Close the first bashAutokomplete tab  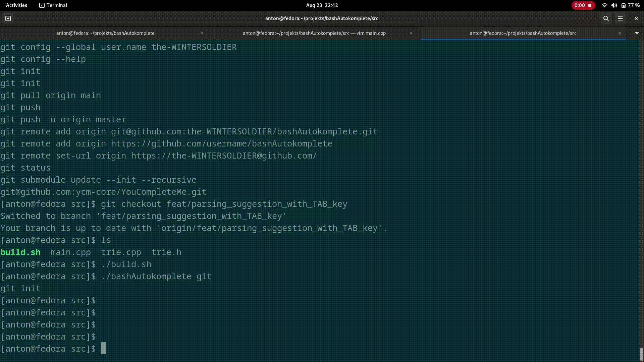coord(202,33)
